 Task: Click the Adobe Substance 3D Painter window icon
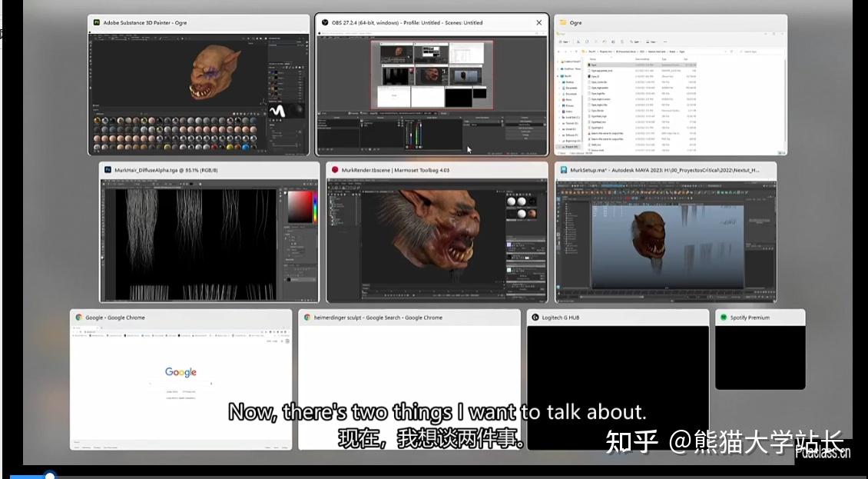97,23
